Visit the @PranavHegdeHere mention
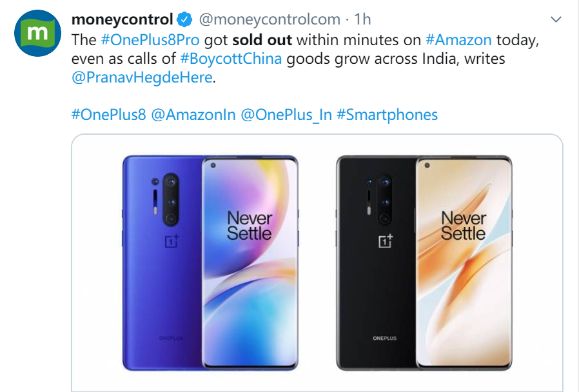 140,78
